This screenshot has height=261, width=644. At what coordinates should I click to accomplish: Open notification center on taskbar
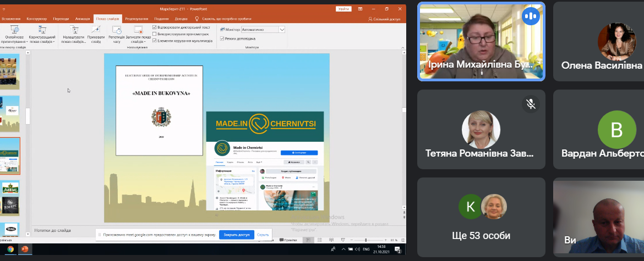(397, 249)
